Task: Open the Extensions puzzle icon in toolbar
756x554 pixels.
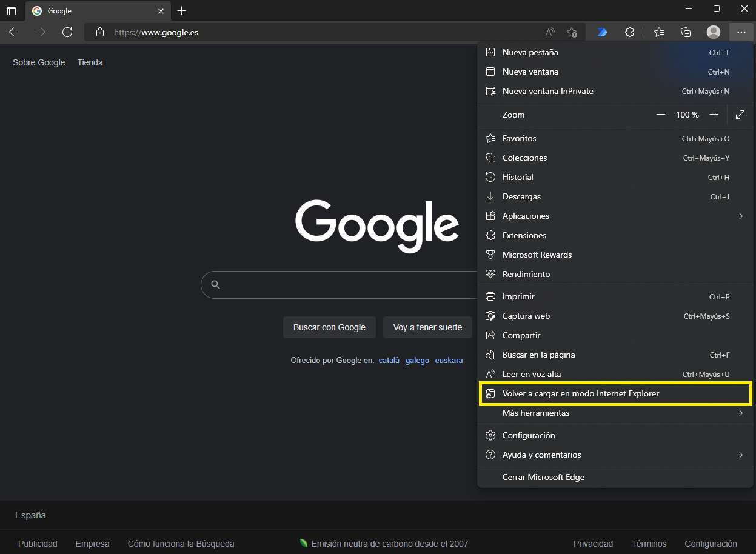Action: [629, 32]
